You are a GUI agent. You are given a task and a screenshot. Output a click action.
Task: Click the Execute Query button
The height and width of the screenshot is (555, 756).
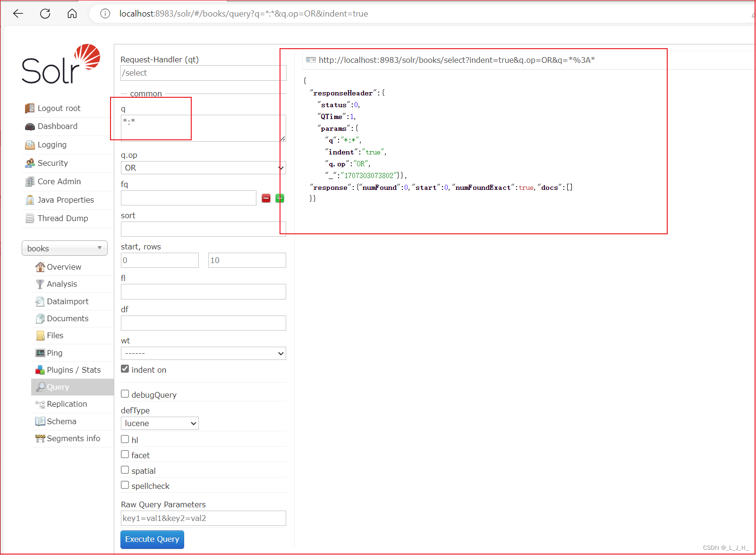(x=152, y=539)
